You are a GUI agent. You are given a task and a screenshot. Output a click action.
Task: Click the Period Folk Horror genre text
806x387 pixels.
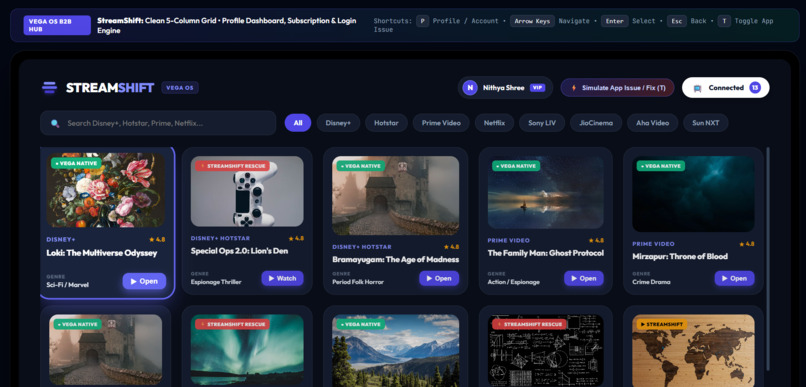358,282
